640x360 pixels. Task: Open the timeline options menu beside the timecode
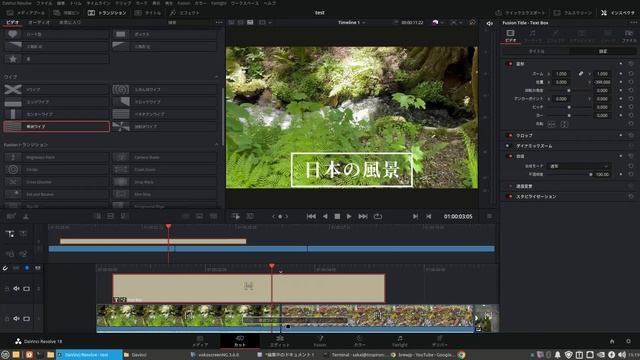[489, 216]
